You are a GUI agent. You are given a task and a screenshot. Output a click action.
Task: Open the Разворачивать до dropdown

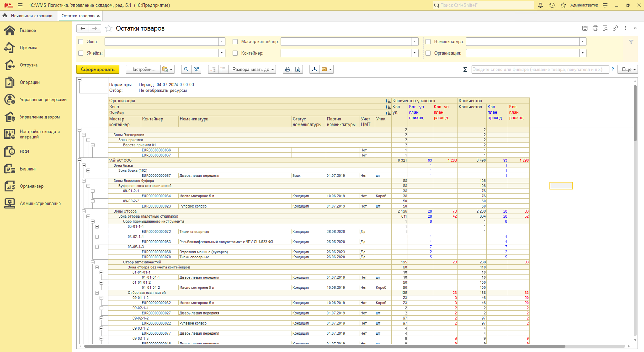click(252, 69)
